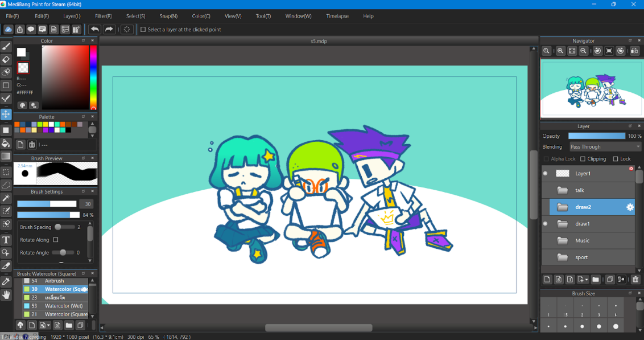Open the Blending mode dropdown
Screen dimensions: 644x340
click(605, 147)
